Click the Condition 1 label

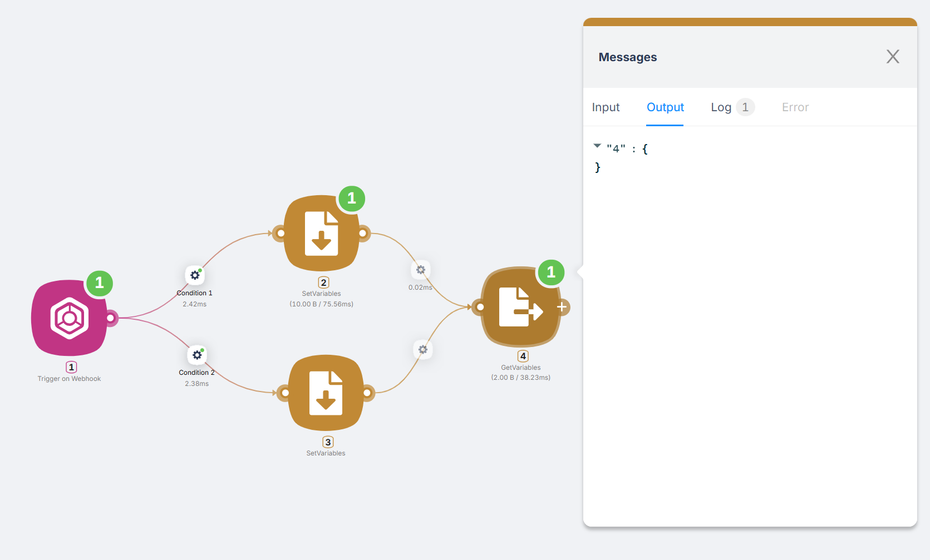coord(194,293)
